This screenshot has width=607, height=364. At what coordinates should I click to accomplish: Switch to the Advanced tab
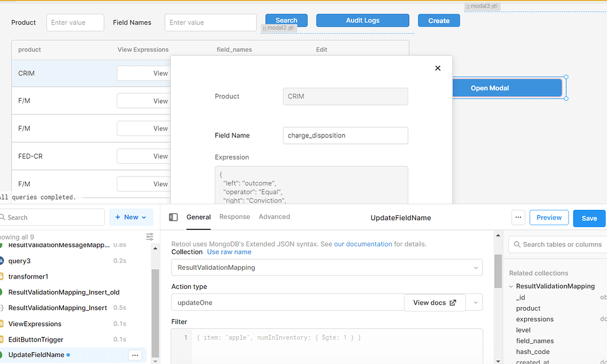click(274, 217)
